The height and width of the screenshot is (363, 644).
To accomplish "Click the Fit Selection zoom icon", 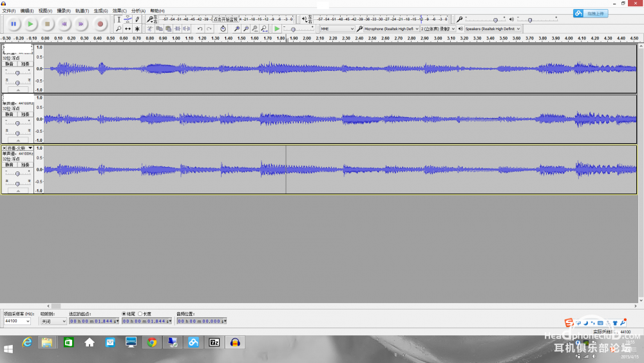I will click(x=254, y=29).
